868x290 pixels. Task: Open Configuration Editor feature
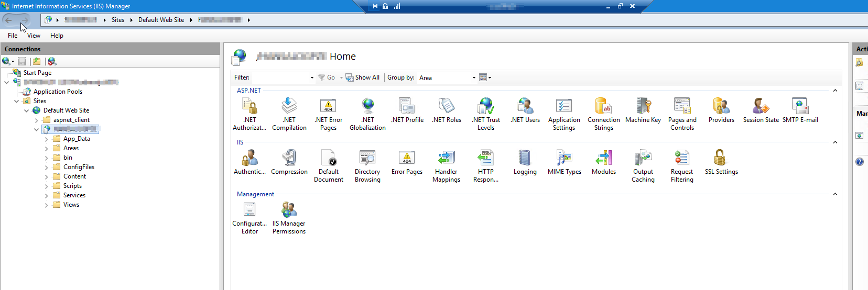click(x=249, y=217)
